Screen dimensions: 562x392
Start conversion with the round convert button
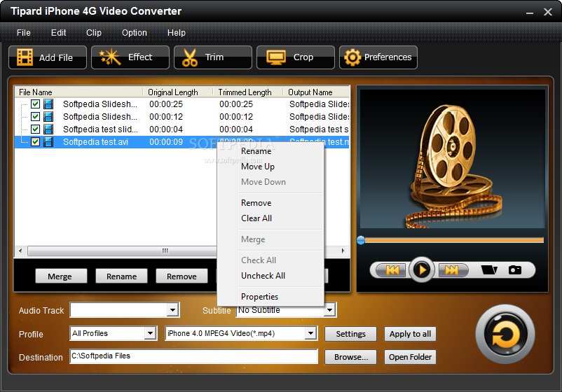(505, 335)
